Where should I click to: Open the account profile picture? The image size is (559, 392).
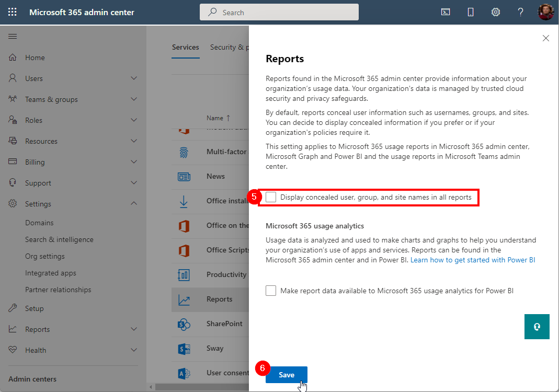pyautogui.click(x=545, y=12)
